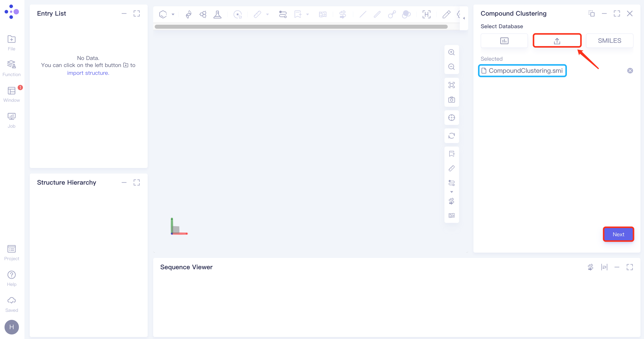Minimize the Entry List panel

pos(124,14)
